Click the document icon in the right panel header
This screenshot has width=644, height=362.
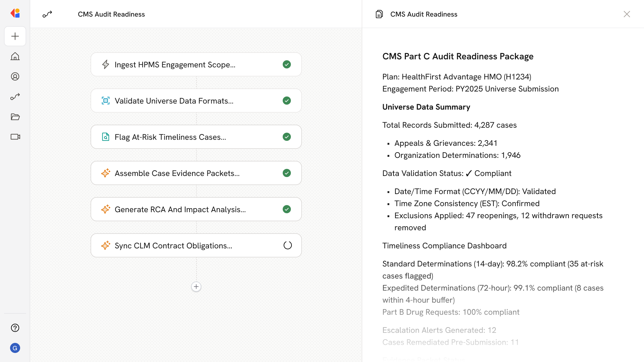tap(379, 14)
